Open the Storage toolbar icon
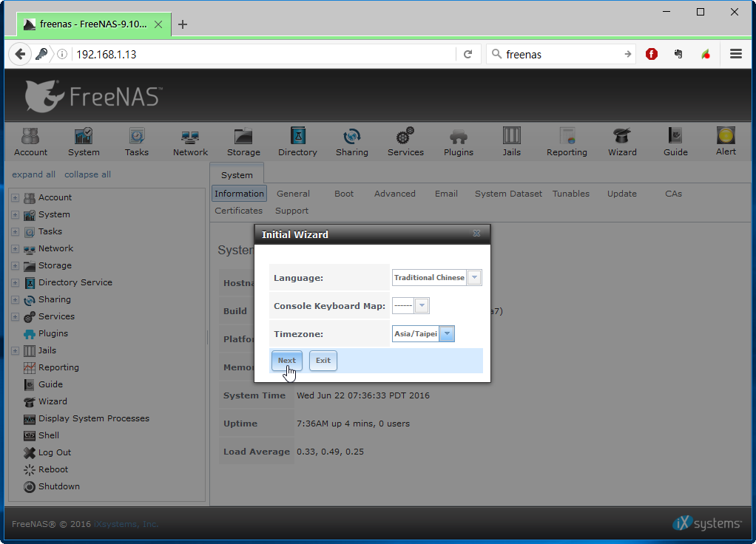The image size is (756, 544). [243, 142]
